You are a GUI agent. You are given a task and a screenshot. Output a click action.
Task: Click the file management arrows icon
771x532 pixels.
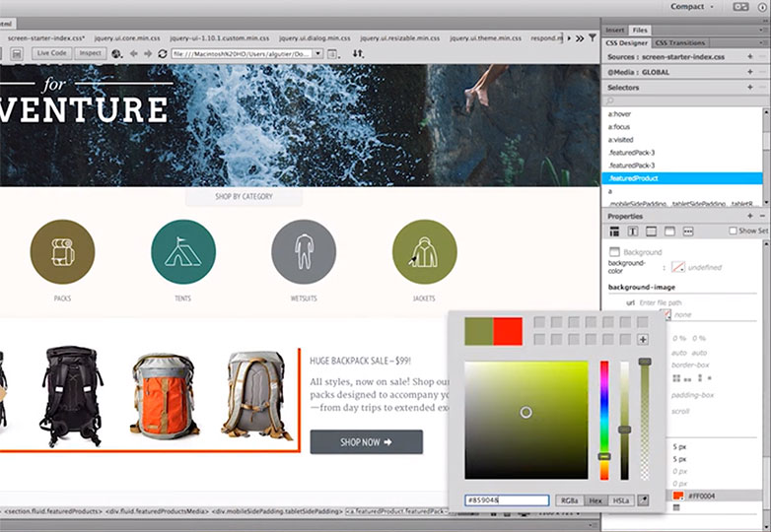[x=358, y=53]
